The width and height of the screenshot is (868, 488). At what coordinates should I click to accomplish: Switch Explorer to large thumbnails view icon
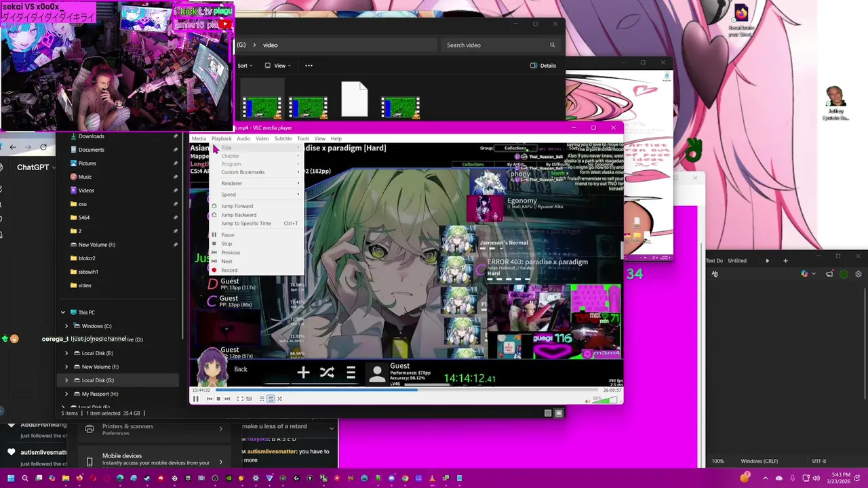click(559, 413)
